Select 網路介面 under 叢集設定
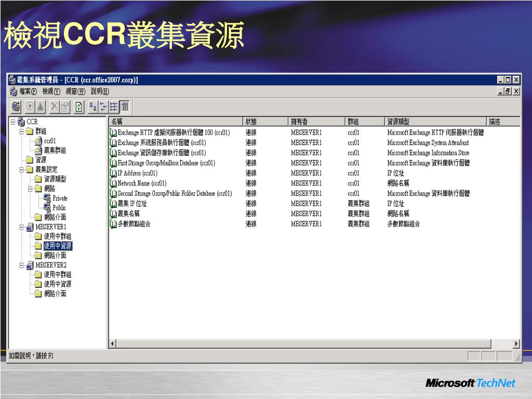Viewport: 532px width, 399px height. [x=55, y=217]
